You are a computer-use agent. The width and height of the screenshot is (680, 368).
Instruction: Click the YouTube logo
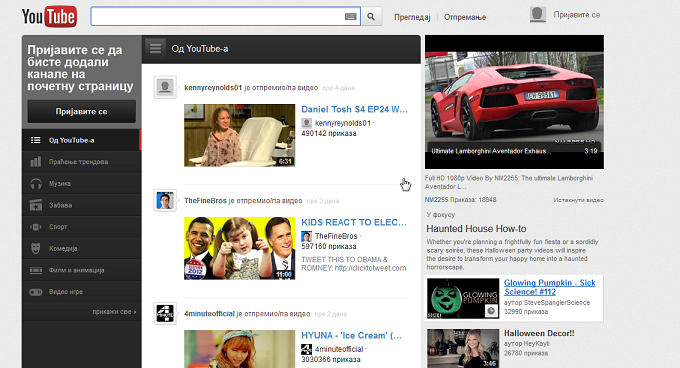[x=49, y=16]
